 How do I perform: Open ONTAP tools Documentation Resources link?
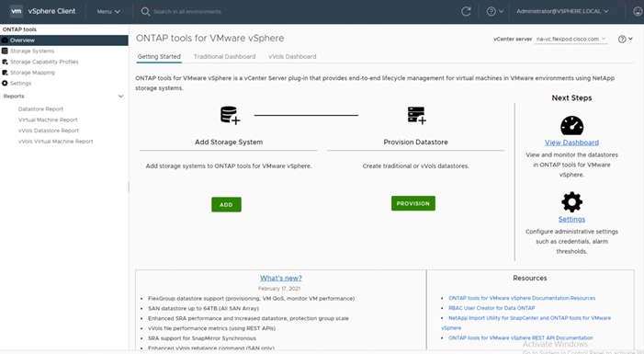click(x=522, y=298)
